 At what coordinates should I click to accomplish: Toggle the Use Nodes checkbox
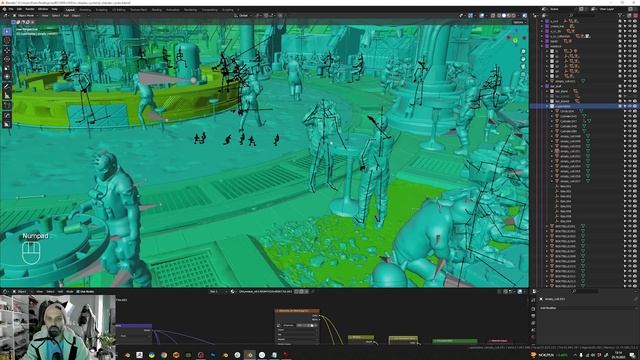[78, 291]
